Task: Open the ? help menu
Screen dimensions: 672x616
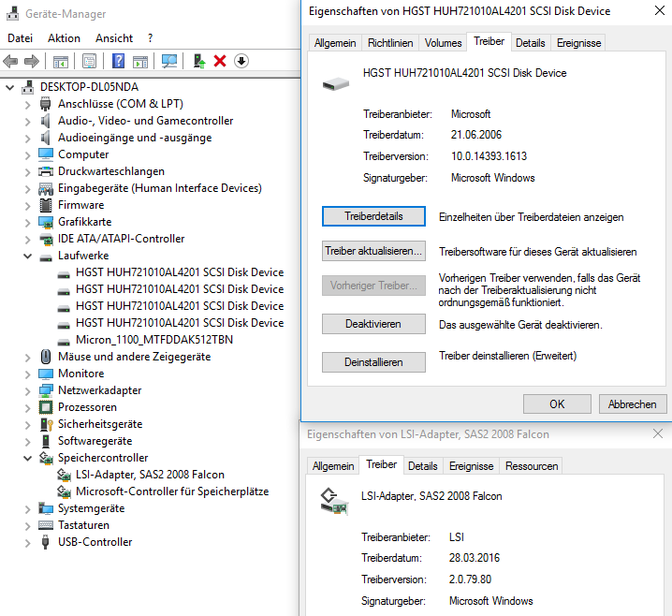Action: pos(150,38)
